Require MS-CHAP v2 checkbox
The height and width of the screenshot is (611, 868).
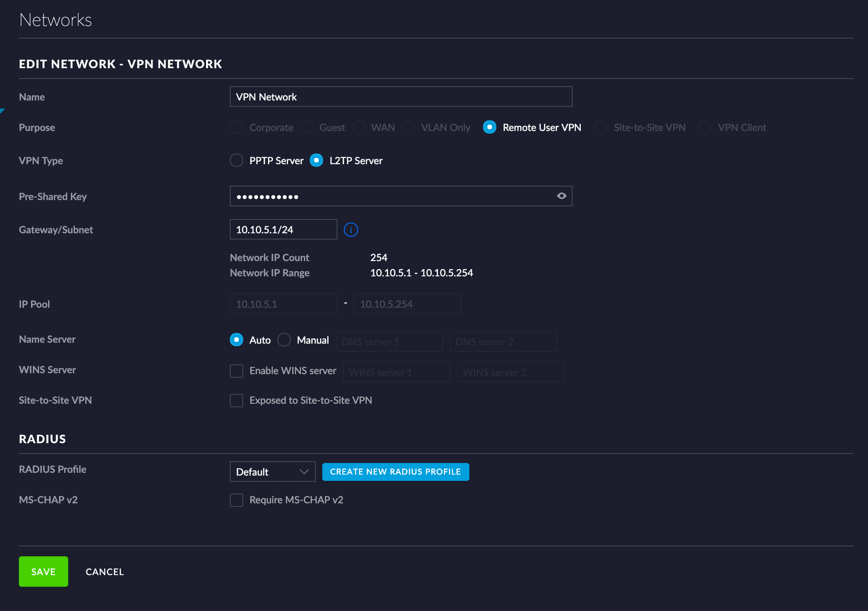[237, 500]
